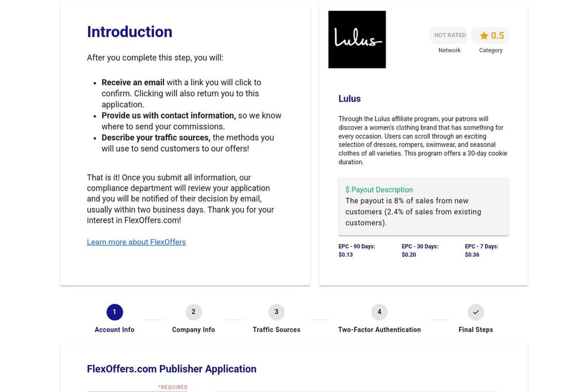Click the Company Info step label

pos(193,329)
